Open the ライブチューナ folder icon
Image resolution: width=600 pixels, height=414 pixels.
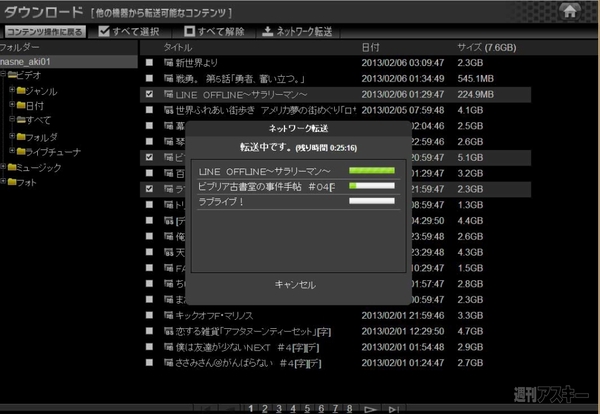(x=21, y=152)
